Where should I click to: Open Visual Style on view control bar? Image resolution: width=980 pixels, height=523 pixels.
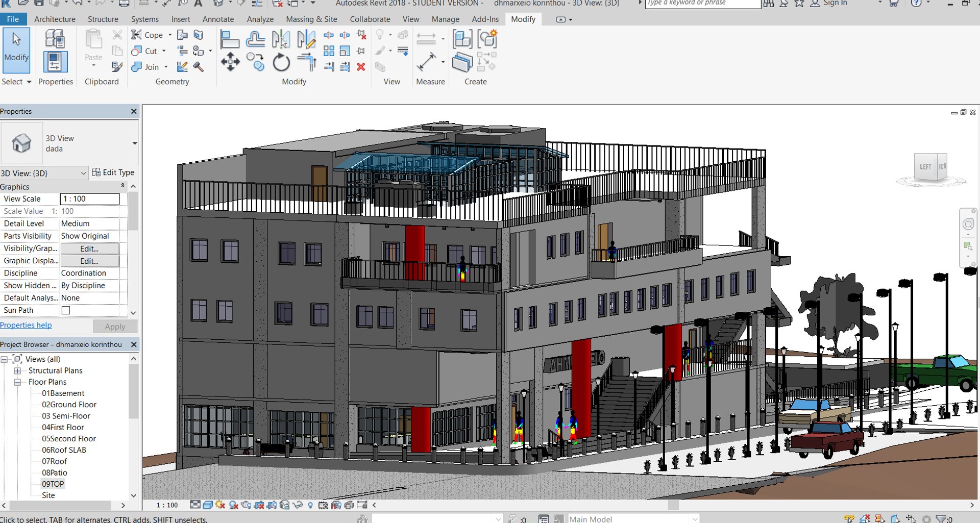(x=208, y=505)
